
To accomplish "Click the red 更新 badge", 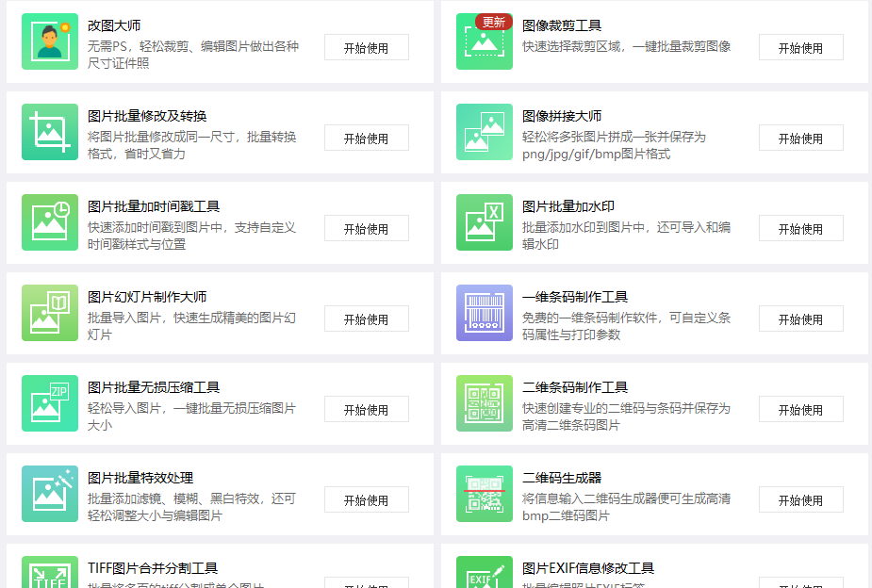I will point(494,23).
